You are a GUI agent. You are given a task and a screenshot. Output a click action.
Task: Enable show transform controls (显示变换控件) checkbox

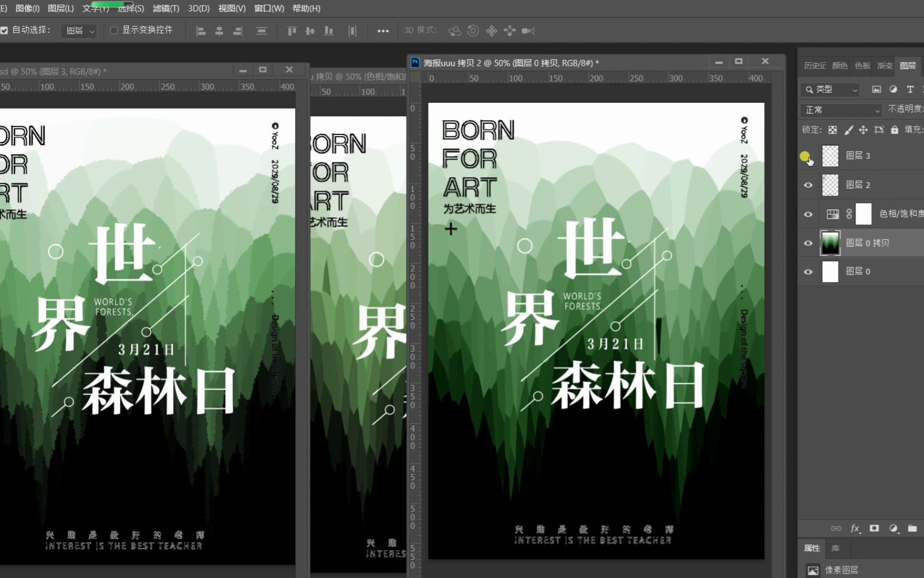(114, 31)
